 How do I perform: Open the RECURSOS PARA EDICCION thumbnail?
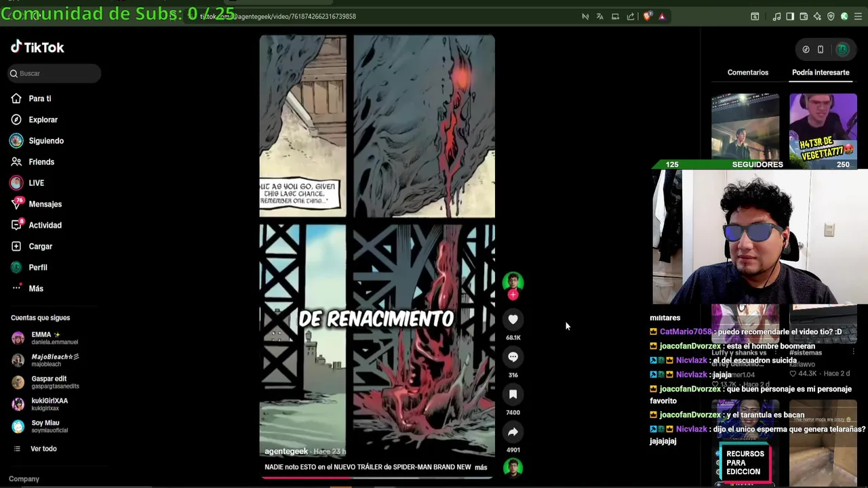744,463
